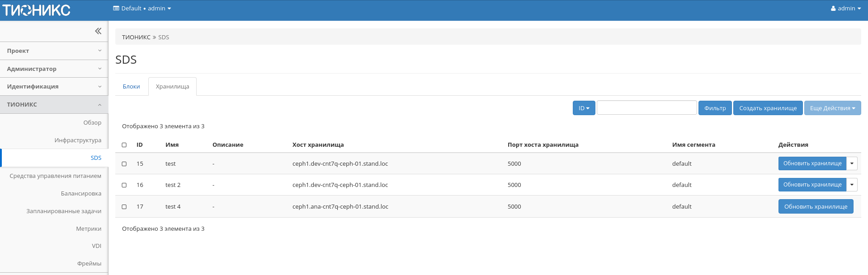The width and height of the screenshot is (868, 275).
Task: Expand action arrow for storage 15
Action: tap(852, 163)
